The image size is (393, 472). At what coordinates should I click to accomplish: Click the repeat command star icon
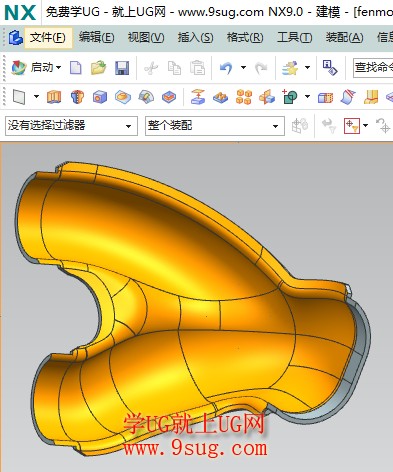290,68
